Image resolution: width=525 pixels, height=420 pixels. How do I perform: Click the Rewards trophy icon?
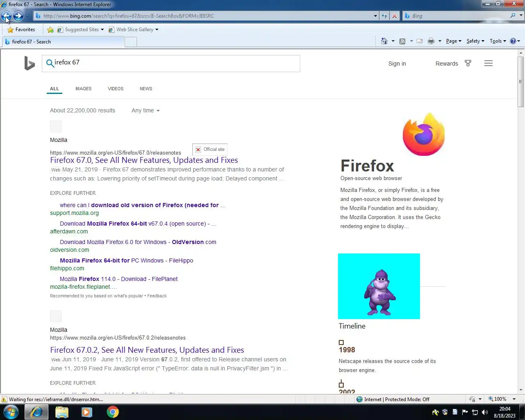pyautogui.click(x=468, y=63)
